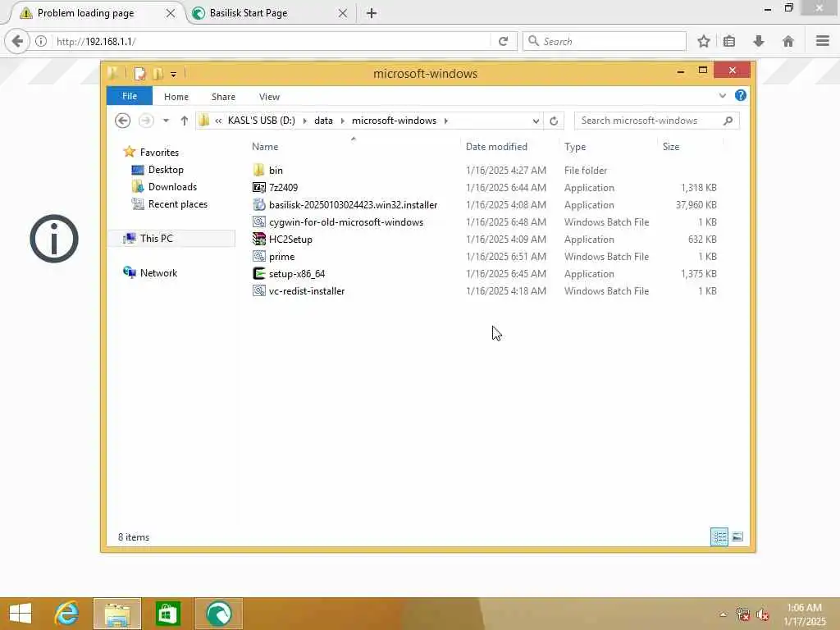840x630 pixels.
Task: Open Explorer help question mark icon
Action: tap(741, 95)
